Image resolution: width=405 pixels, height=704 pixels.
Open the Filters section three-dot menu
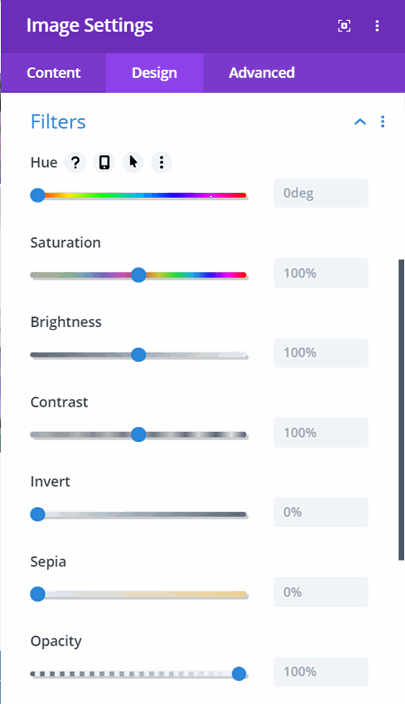pyautogui.click(x=383, y=122)
